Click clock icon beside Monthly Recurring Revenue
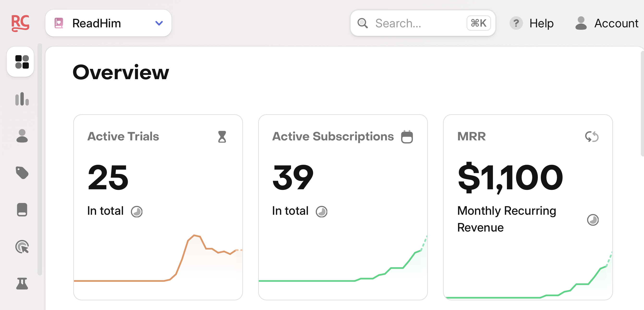644x310 pixels. (593, 220)
